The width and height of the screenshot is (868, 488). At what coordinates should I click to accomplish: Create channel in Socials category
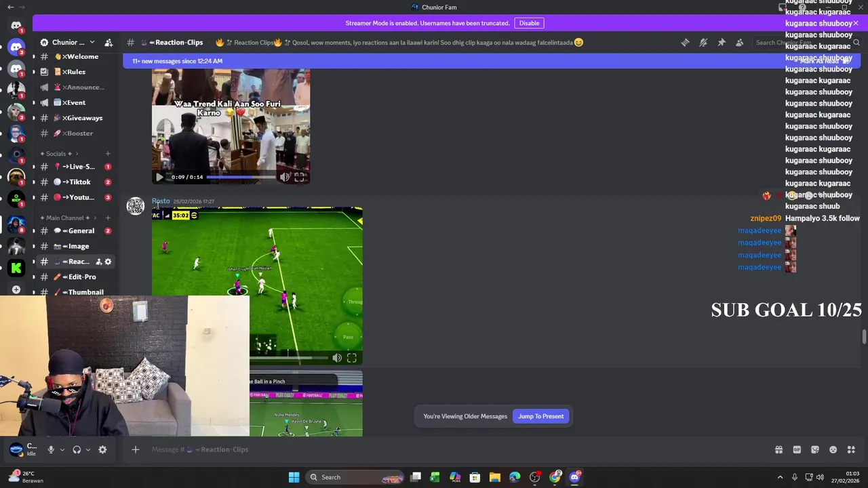107,154
